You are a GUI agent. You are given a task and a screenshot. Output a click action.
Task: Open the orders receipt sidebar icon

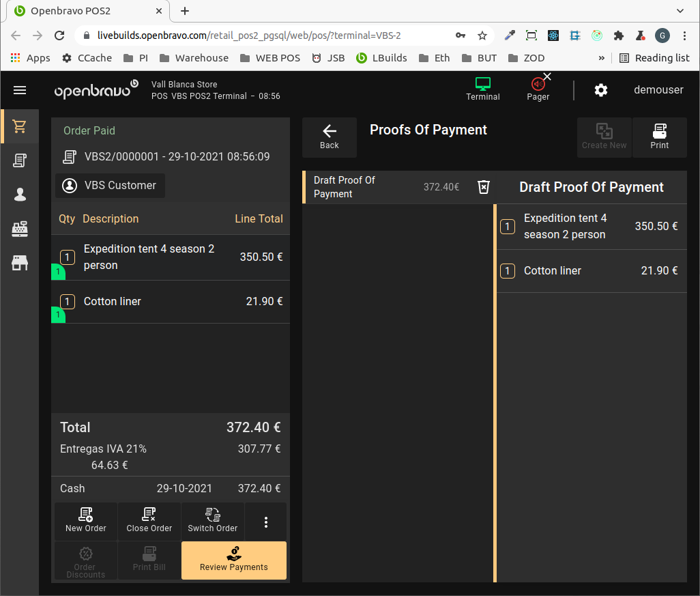tap(20, 160)
